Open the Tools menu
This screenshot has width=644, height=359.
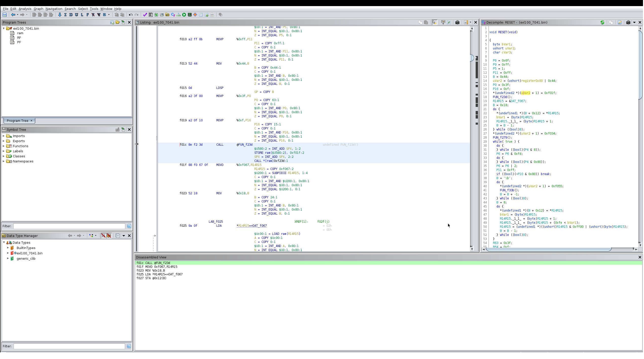click(x=94, y=9)
